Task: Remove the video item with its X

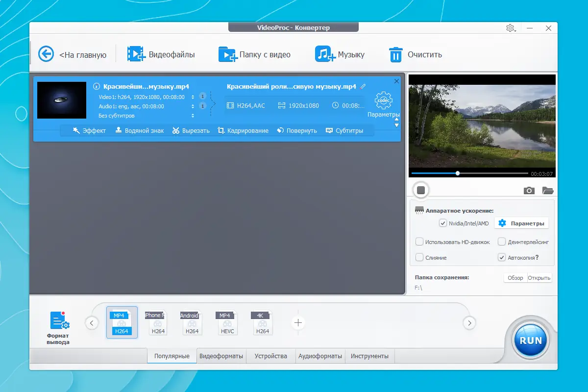Action: [x=396, y=81]
